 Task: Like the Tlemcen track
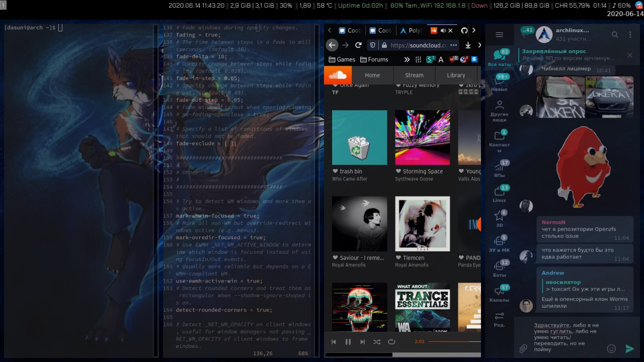(x=398, y=258)
